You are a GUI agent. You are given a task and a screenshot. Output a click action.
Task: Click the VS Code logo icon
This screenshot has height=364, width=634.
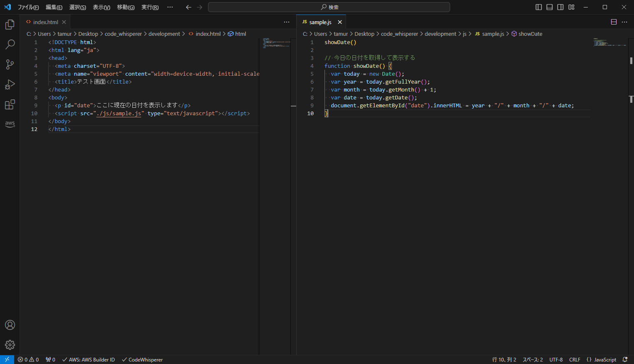click(x=7, y=7)
